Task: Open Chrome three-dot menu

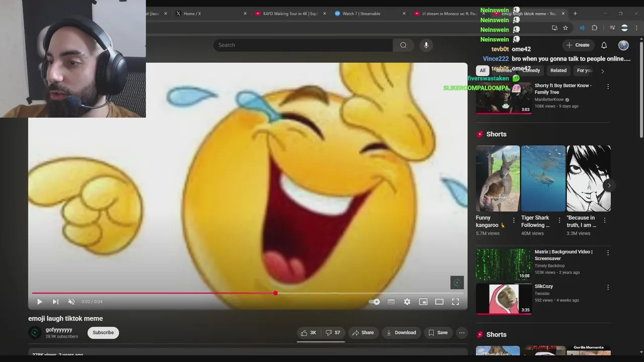Action: coord(637,28)
